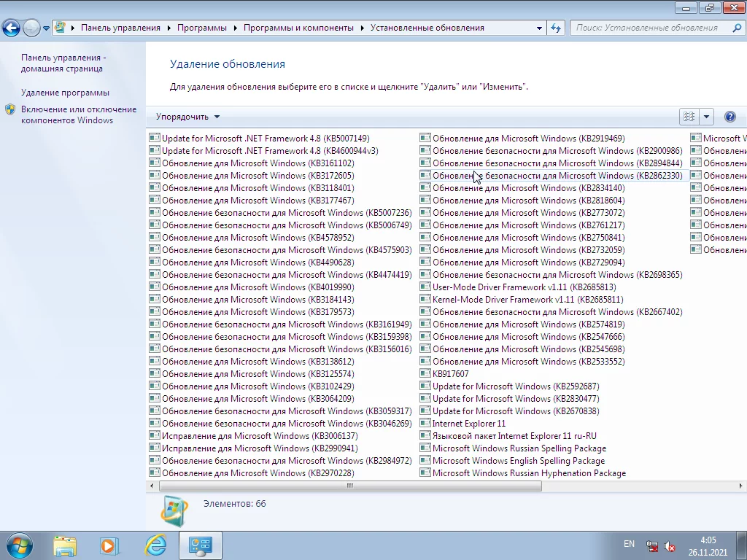This screenshot has width=747, height=560.
Task: Click icon of update KB4578952
Action: pos(155,237)
